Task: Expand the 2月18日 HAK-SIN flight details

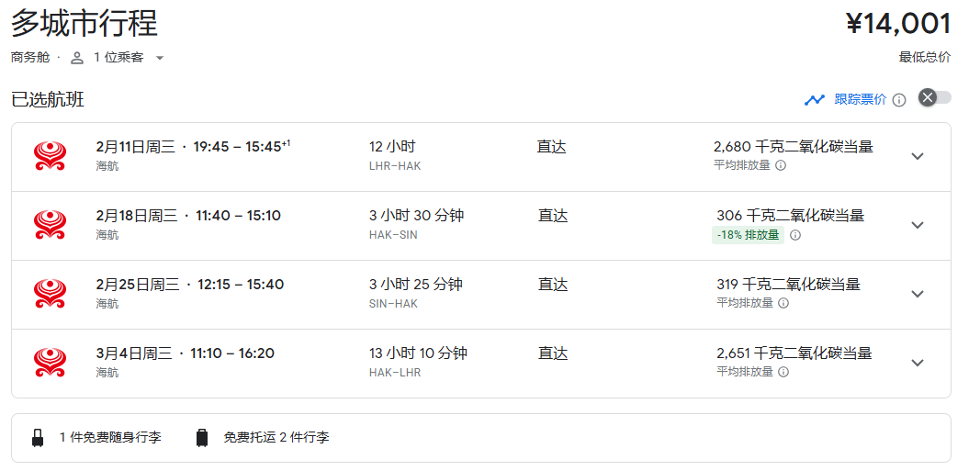Action: tap(917, 225)
